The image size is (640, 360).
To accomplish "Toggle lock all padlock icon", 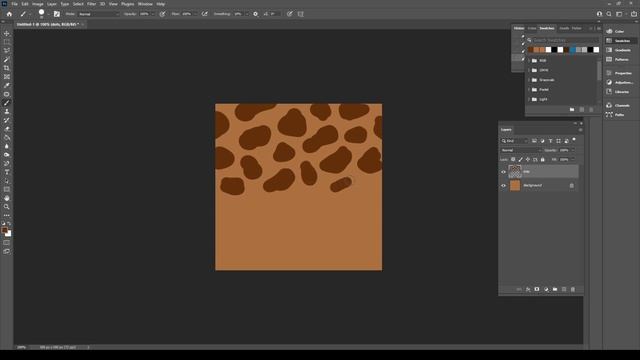I will pyautogui.click(x=542, y=160).
